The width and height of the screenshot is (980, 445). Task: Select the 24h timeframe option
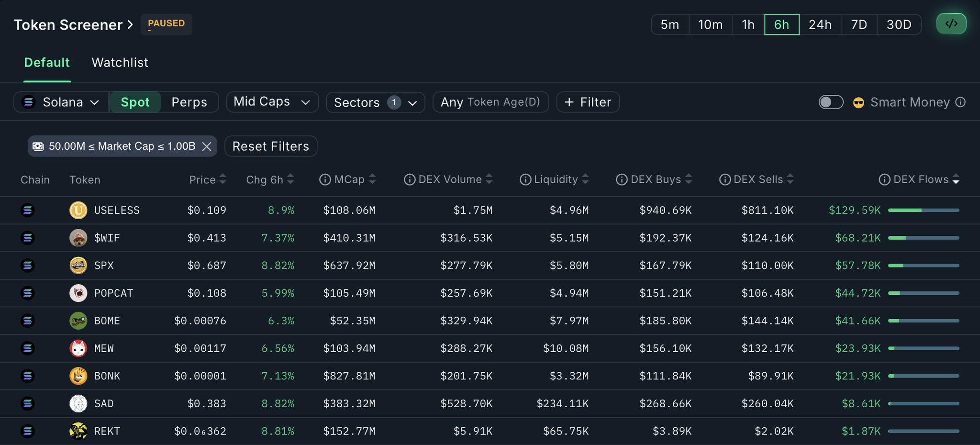coord(820,25)
